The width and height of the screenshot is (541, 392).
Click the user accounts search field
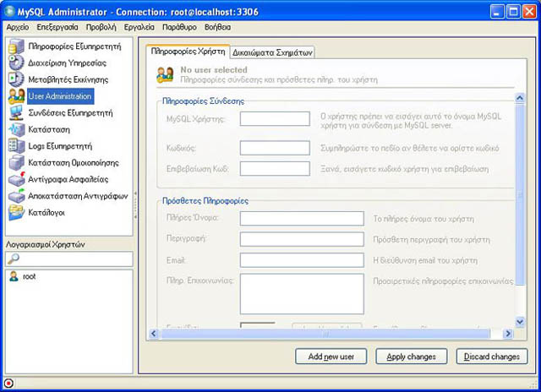(x=69, y=259)
